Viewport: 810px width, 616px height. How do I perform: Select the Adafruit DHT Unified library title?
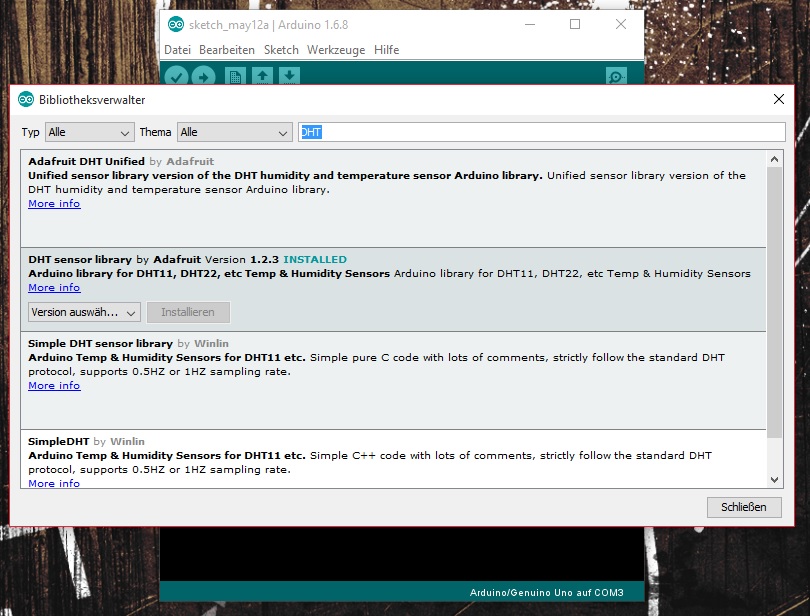click(86, 161)
